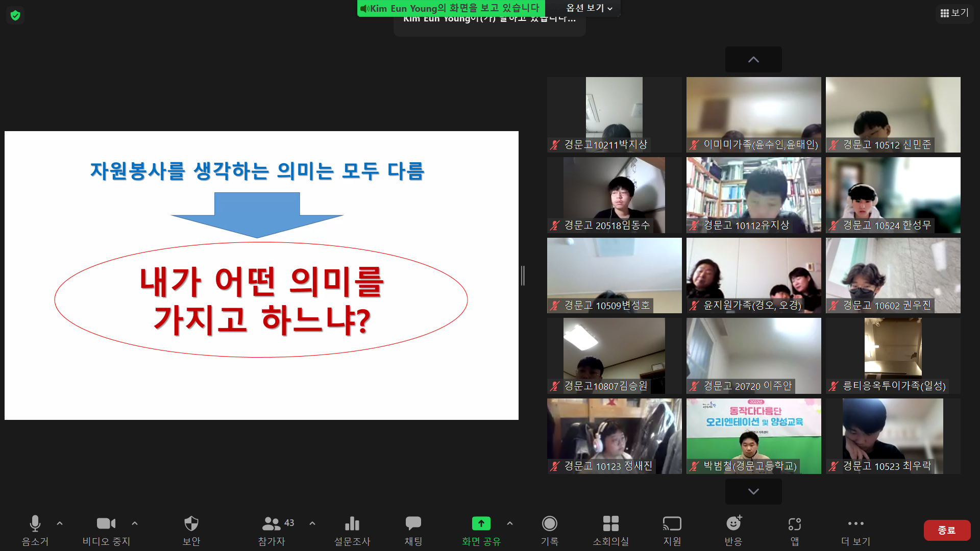
Task: Expand video options arrow next to camera
Action: 135,523
